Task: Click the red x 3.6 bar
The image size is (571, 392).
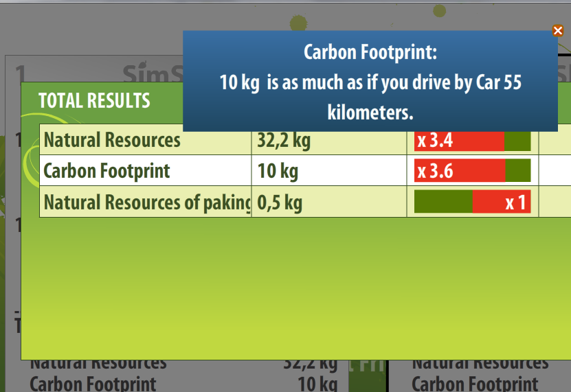Action: (459, 171)
